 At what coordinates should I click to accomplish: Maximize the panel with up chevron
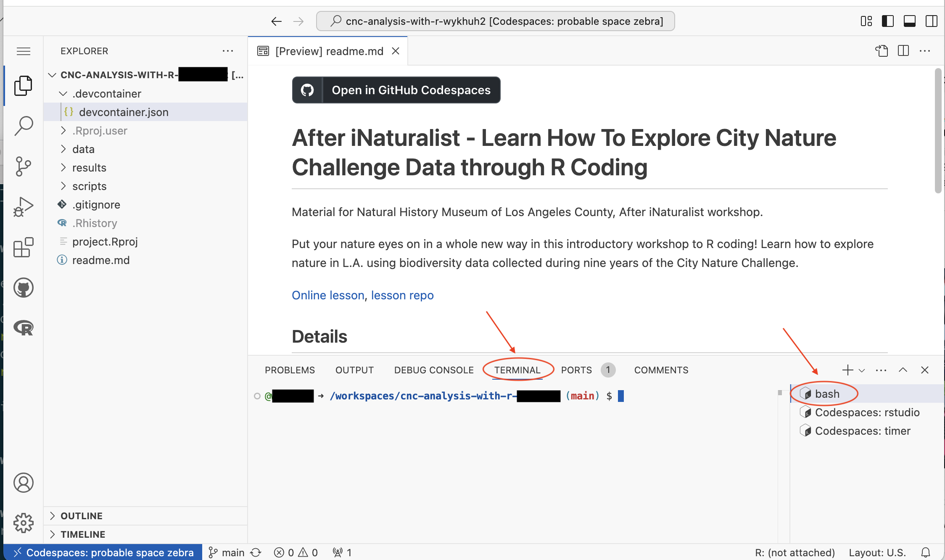tap(903, 370)
